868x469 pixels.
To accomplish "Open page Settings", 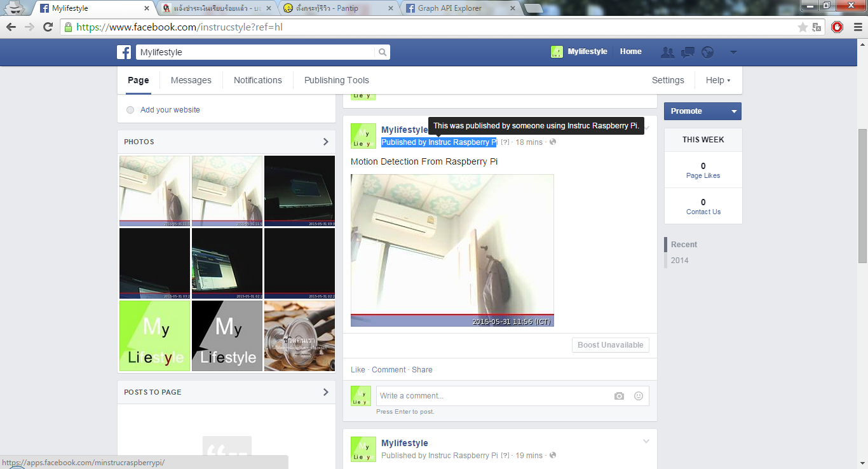I will tap(668, 80).
